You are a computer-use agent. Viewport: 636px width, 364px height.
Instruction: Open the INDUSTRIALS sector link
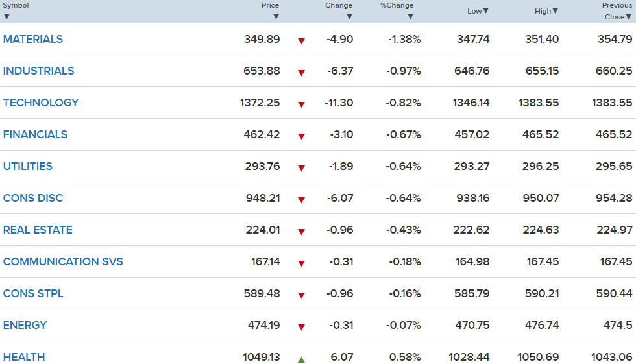tap(38, 71)
